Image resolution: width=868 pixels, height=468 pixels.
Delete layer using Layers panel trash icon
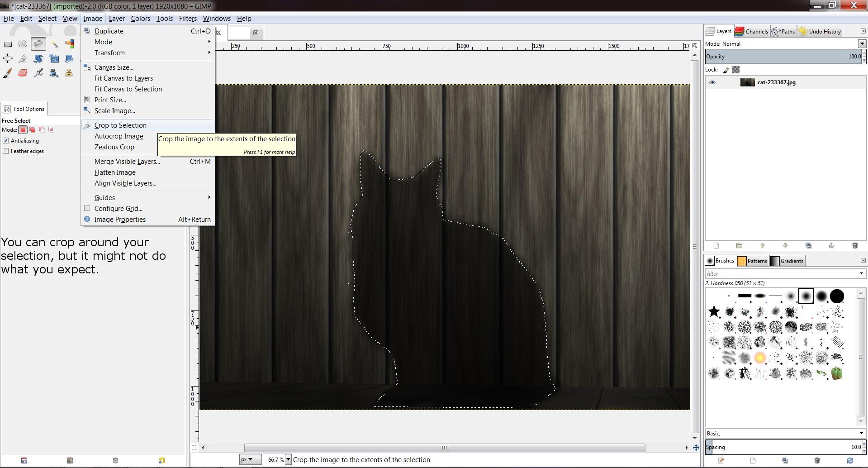(854, 246)
